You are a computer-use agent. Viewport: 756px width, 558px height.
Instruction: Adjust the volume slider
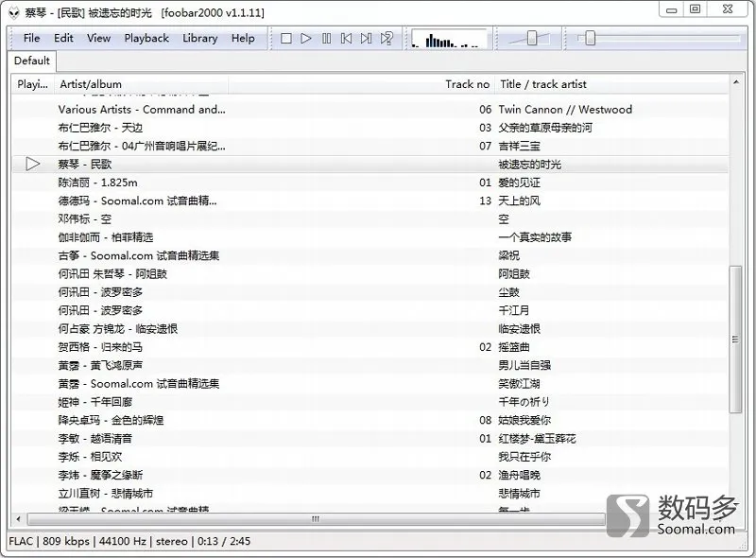(x=532, y=38)
